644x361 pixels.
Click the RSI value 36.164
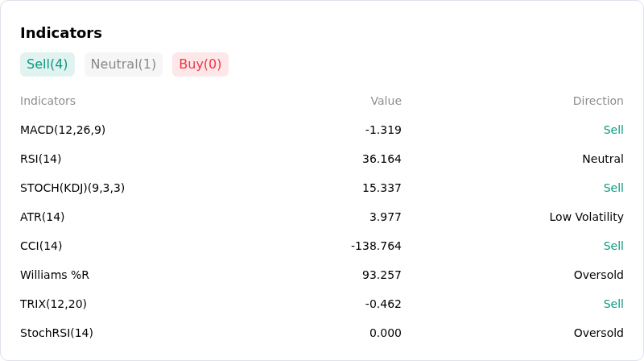(x=382, y=159)
